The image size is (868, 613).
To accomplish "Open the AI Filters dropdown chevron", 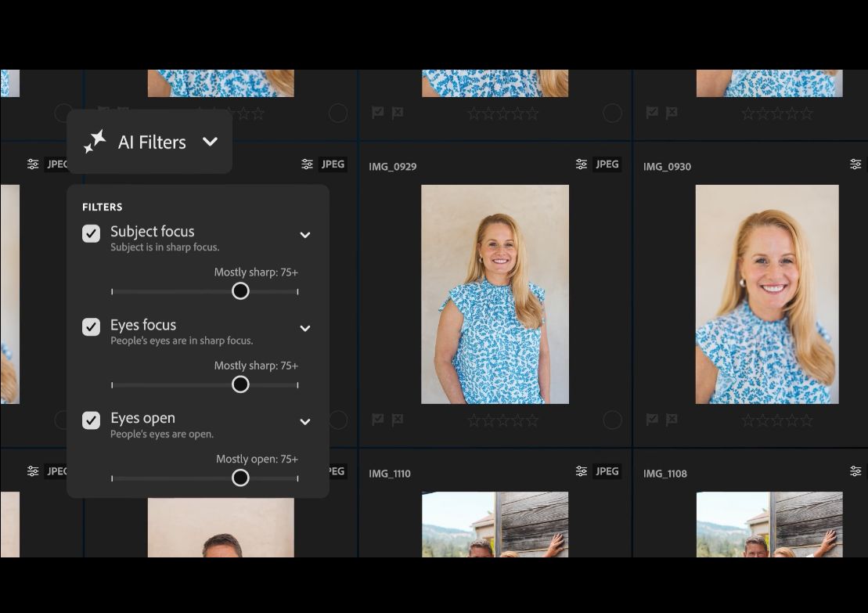I will click(x=211, y=142).
